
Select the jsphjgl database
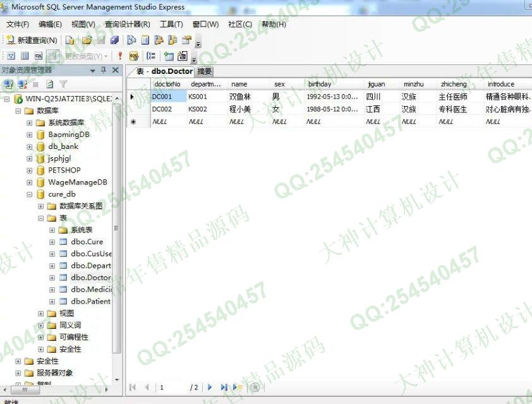click(59, 158)
